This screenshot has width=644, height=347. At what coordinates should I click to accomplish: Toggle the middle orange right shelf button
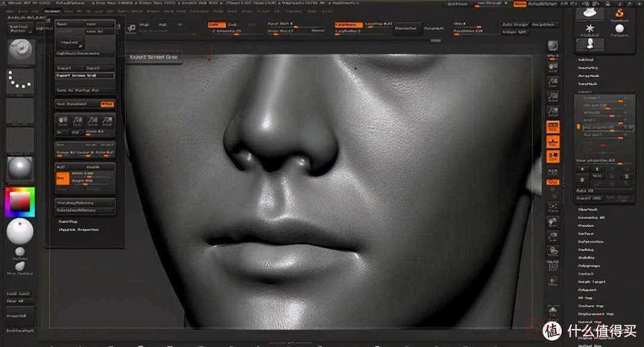point(553,142)
